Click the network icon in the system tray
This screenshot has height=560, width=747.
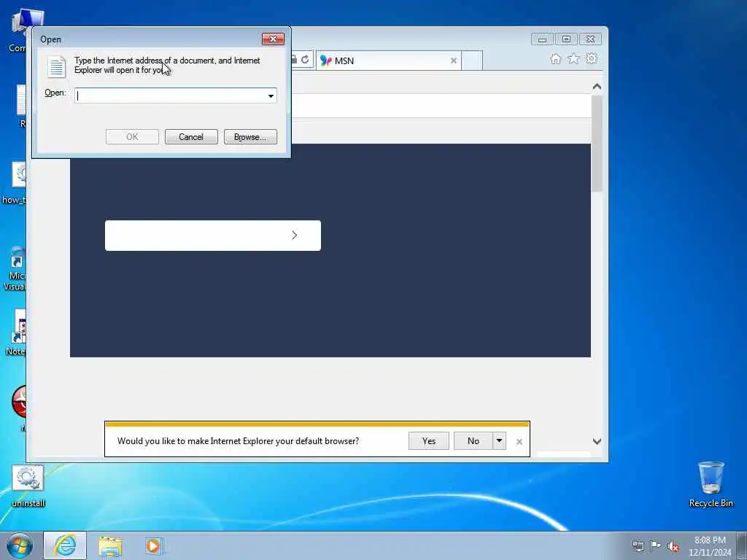point(638,546)
